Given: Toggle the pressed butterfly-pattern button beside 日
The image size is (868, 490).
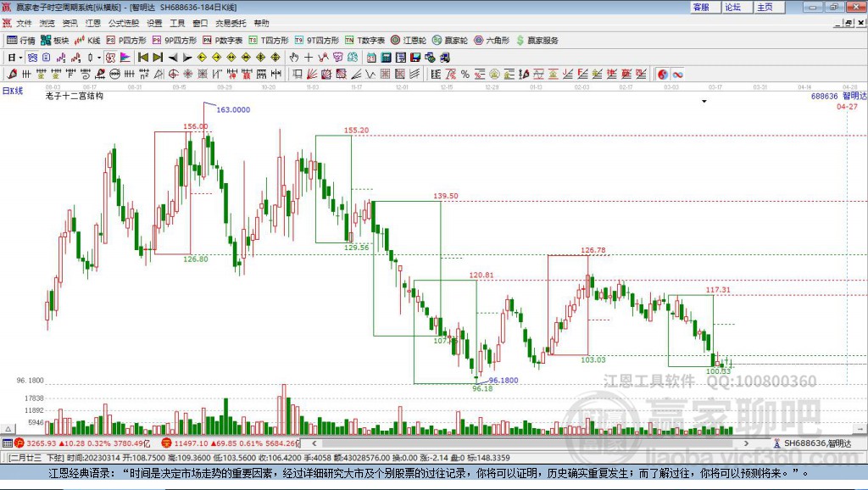Looking at the screenshot, I should click(32, 57).
